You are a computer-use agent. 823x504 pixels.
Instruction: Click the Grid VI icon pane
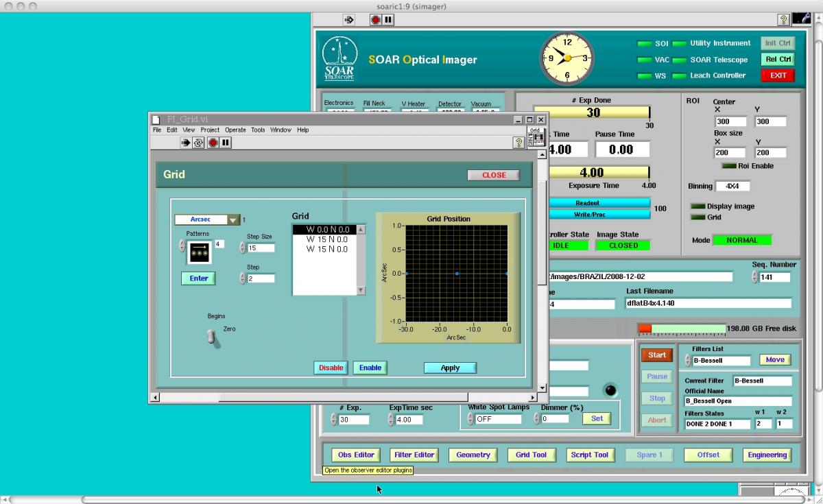[536, 136]
